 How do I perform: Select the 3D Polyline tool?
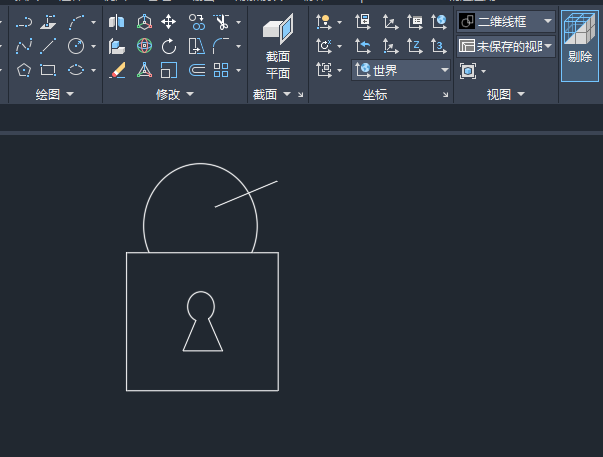click(48, 22)
